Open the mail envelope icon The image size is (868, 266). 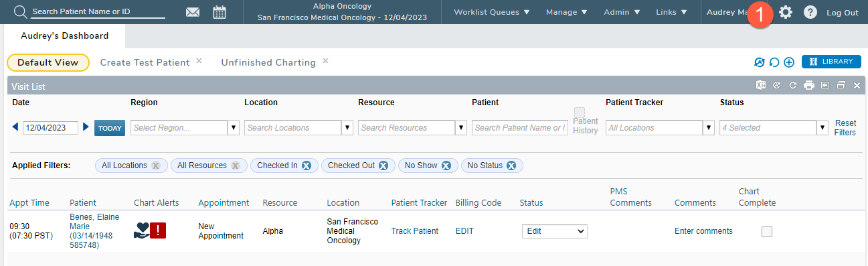[x=193, y=12]
